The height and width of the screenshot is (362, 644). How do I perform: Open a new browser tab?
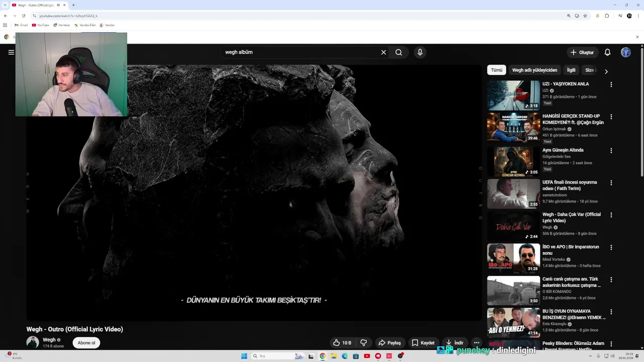(73, 5)
